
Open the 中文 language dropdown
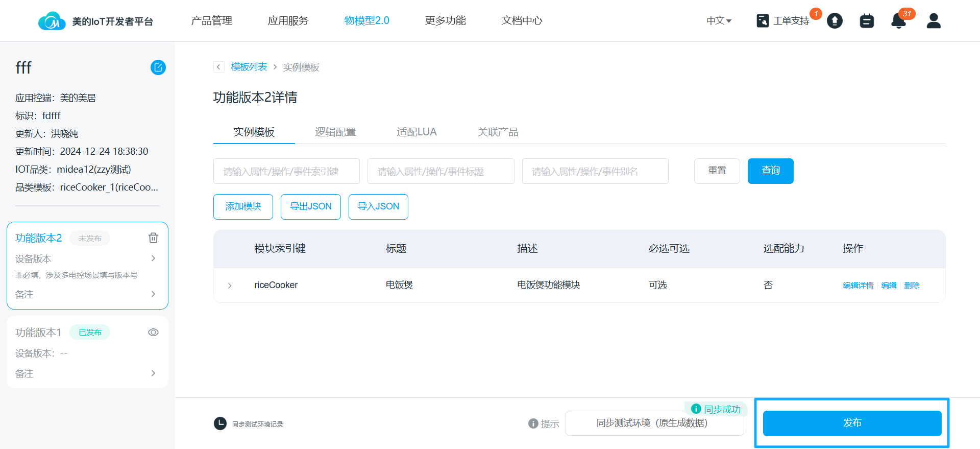coord(719,21)
